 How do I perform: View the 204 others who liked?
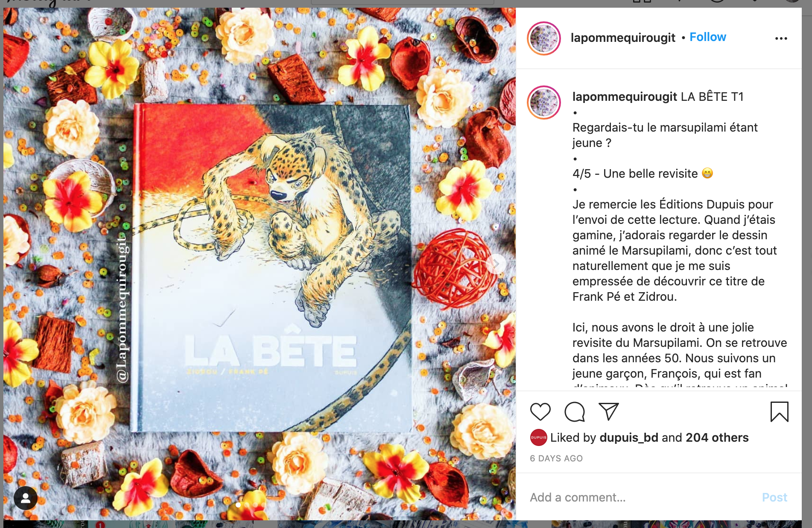pos(717,437)
